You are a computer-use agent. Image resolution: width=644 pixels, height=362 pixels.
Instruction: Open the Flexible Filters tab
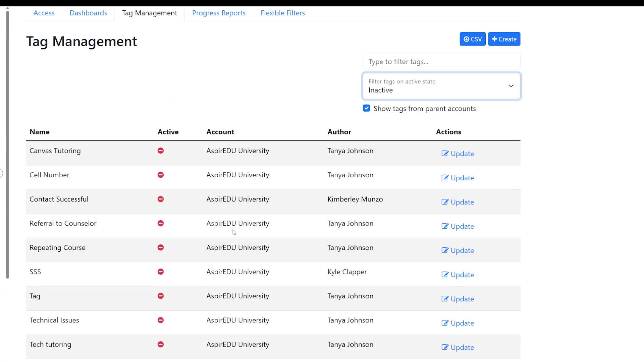pos(283,13)
